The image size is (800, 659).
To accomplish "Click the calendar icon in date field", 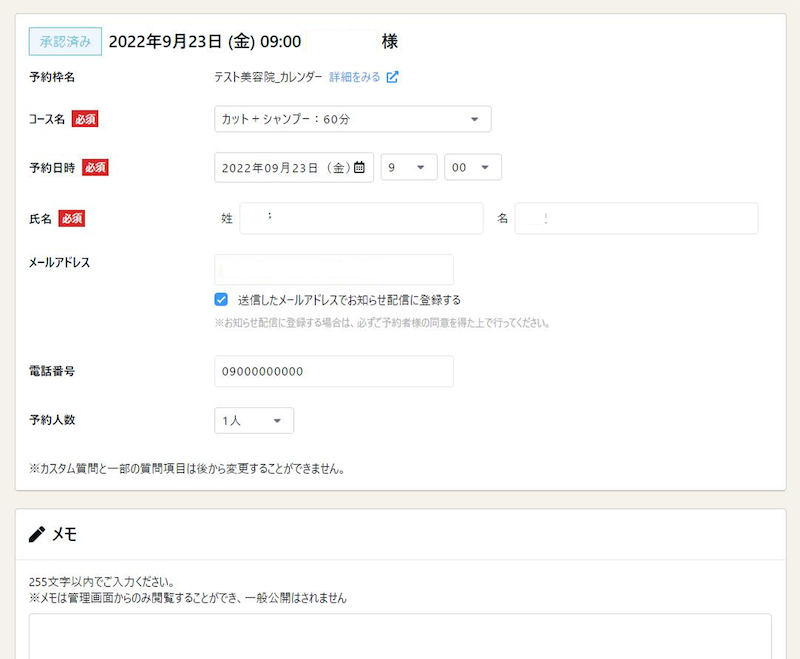I will click(x=360, y=168).
